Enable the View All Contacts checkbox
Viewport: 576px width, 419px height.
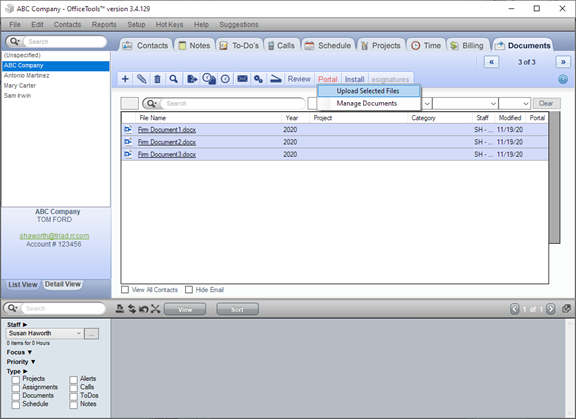pyautogui.click(x=125, y=290)
